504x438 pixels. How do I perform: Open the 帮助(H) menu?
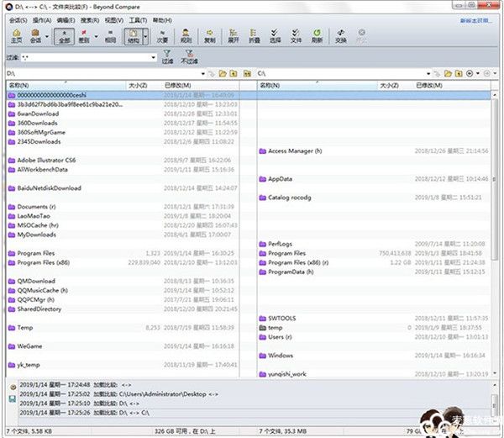[162, 20]
